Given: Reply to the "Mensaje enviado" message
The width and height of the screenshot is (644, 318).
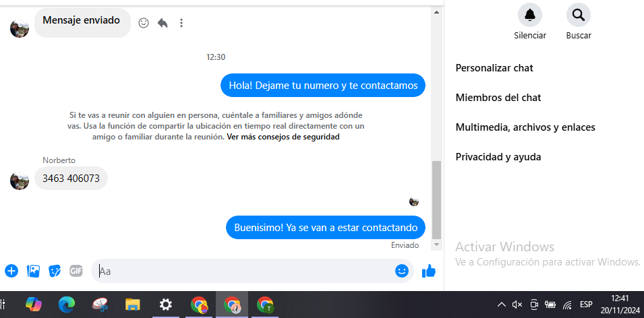Looking at the screenshot, I should [163, 23].
